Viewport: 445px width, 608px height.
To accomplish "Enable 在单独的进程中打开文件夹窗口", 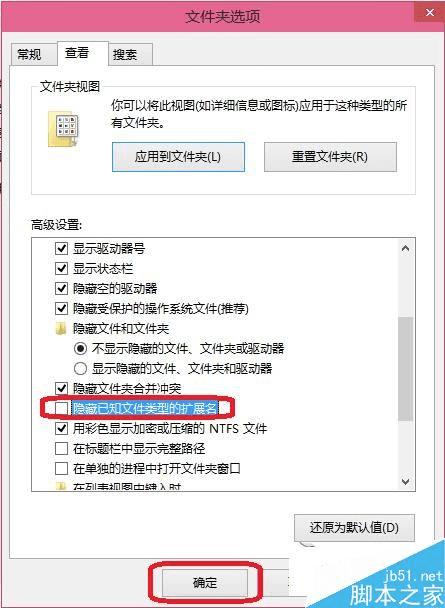I will (x=61, y=469).
